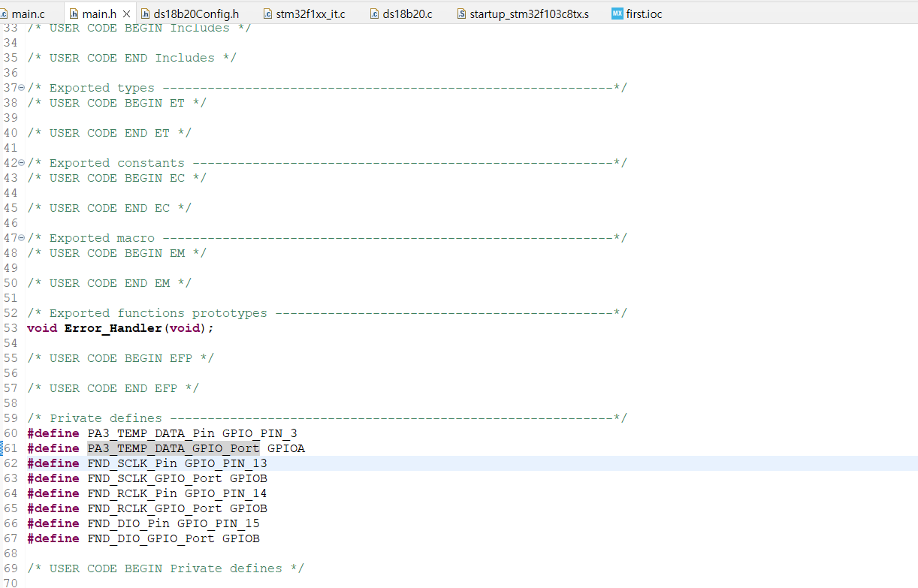918x588 pixels.
Task: Click the USER CODE BEGIN Private defines comment
Action: pos(166,568)
